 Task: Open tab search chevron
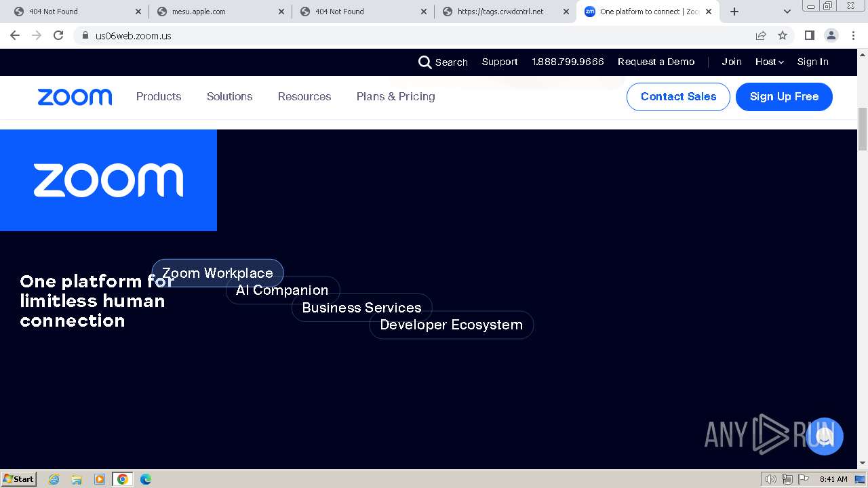click(787, 12)
